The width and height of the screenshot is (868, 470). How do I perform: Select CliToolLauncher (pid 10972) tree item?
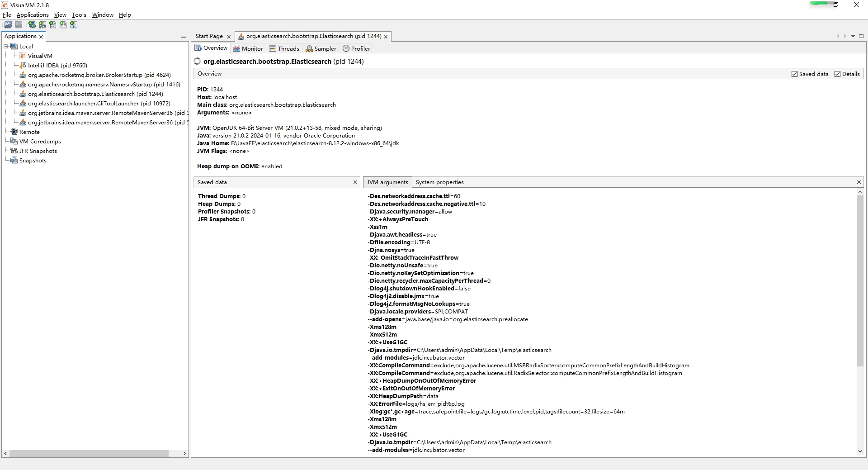99,103
